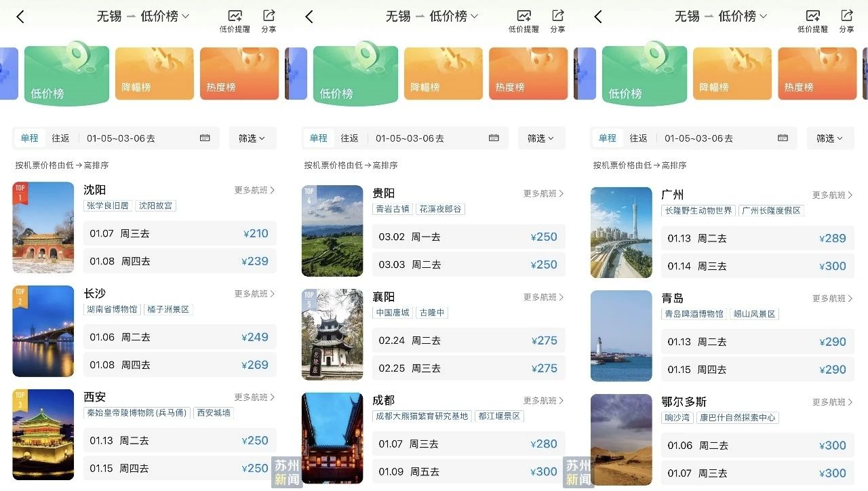Click 更多航班 link for 鄂尔多斯
The image size is (868, 491).
point(833,402)
